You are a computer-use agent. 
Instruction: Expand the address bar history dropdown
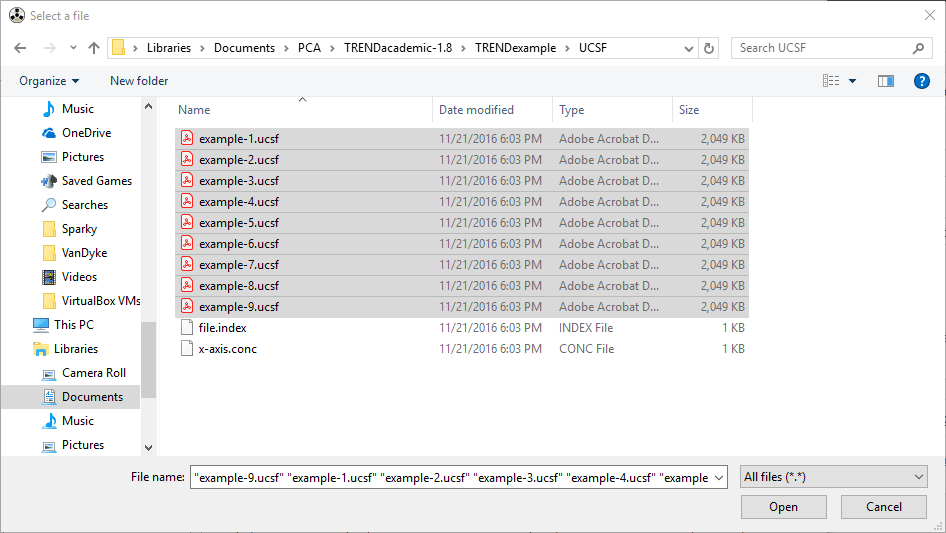[x=690, y=48]
